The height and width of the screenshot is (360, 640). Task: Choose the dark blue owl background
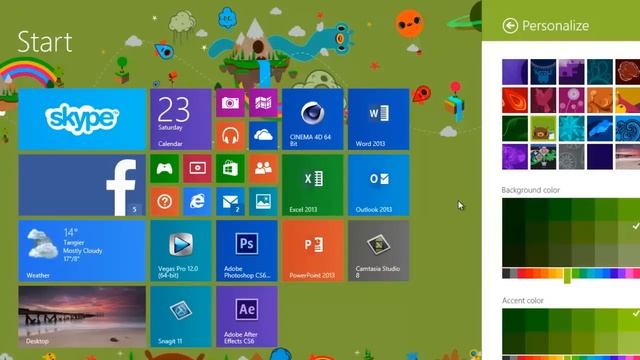point(543,72)
